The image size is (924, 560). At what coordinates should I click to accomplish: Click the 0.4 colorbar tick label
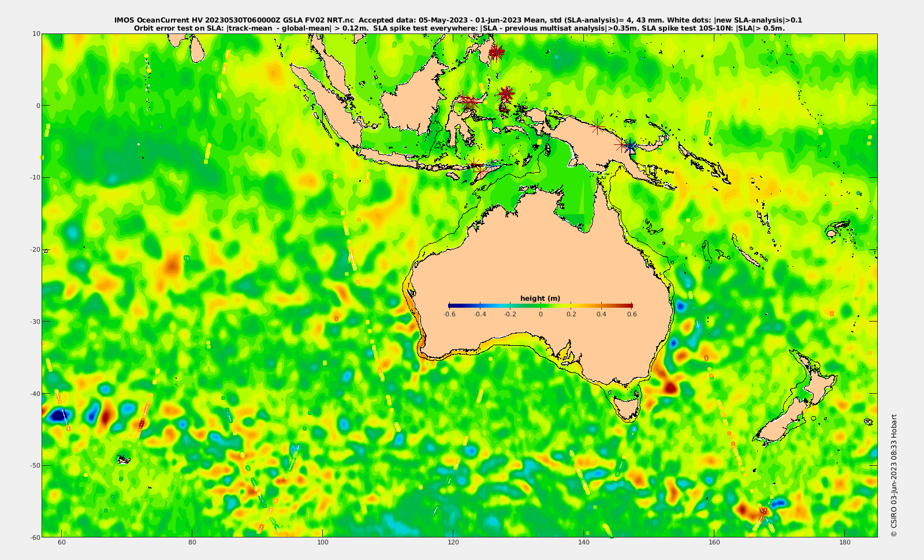[x=602, y=314]
